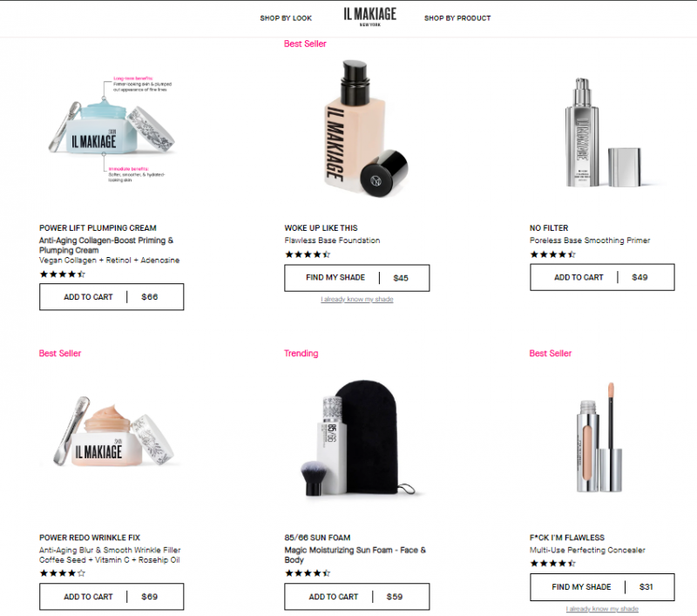Open the Power Lift Plumping Cream image
Screen dimensions: 697x616
point(112,129)
